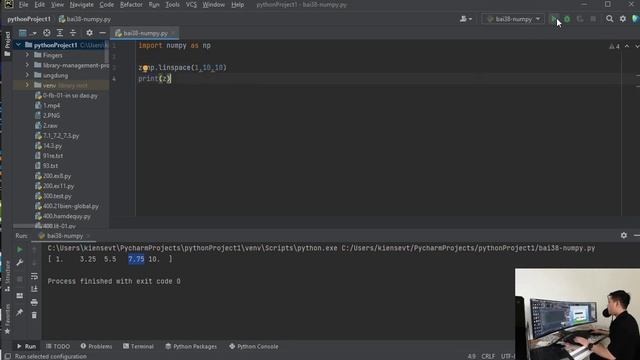The height and width of the screenshot is (360, 640).
Task: Toggle soft-wrap in Run console
Action: [34, 276]
